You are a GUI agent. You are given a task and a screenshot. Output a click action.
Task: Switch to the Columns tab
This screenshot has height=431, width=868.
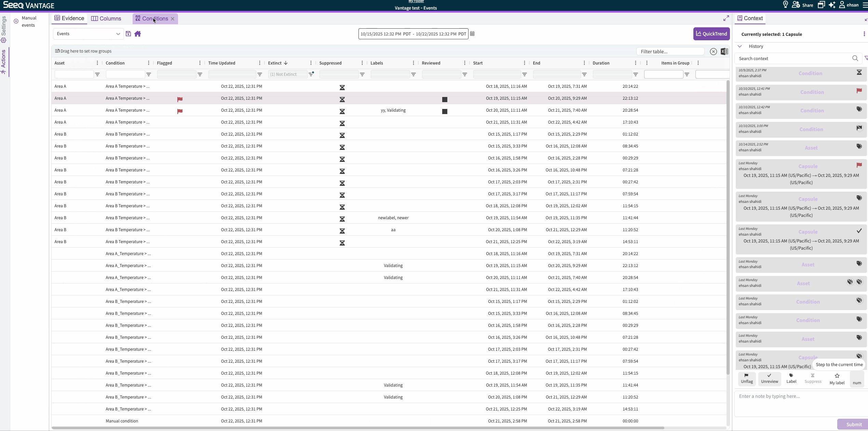click(106, 19)
